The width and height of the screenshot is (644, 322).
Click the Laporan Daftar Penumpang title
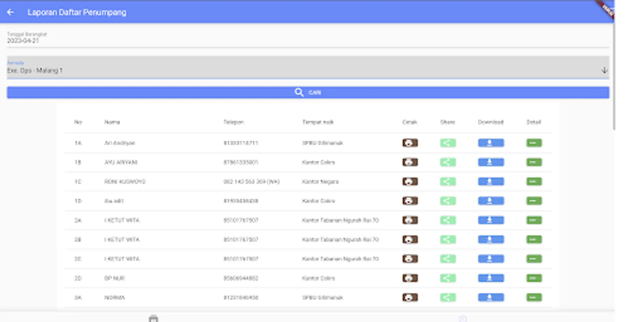click(x=77, y=13)
